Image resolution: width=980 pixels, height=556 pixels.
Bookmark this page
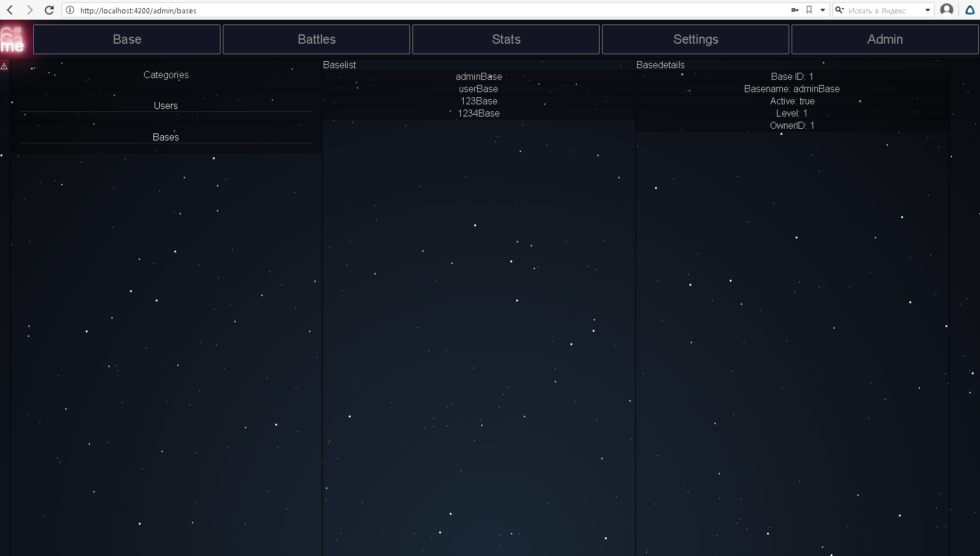click(x=809, y=10)
